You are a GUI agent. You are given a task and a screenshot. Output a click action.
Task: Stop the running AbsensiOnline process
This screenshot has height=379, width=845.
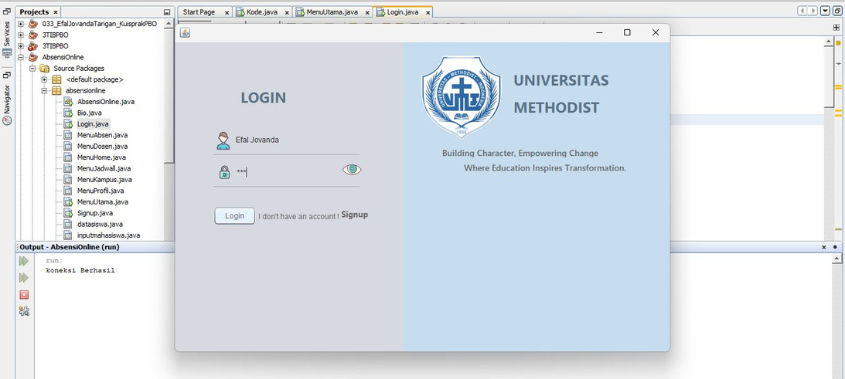[24, 294]
